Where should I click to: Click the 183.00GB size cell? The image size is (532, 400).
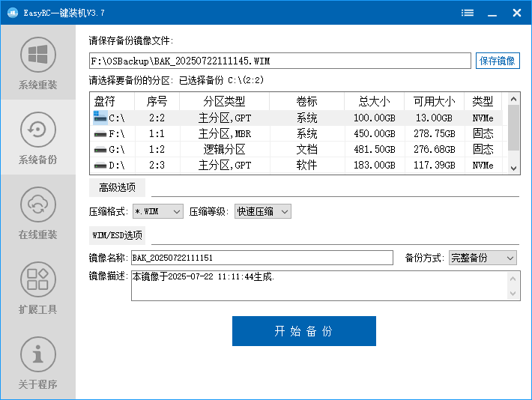[x=374, y=166]
